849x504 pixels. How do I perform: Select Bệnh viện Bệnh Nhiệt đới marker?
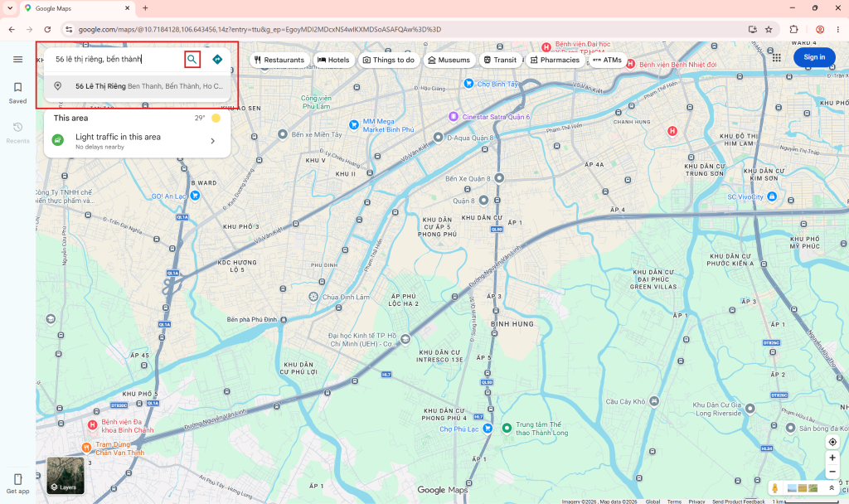click(x=630, y=64)
